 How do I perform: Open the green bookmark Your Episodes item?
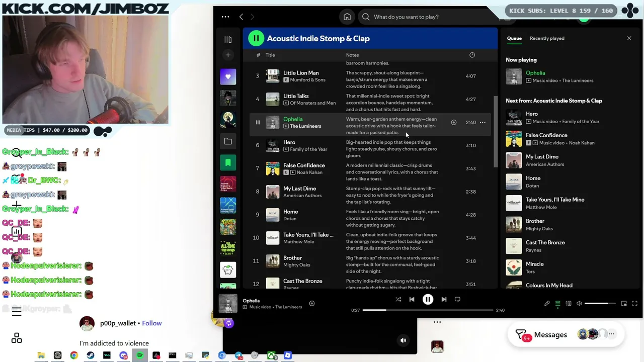point(228,162)
